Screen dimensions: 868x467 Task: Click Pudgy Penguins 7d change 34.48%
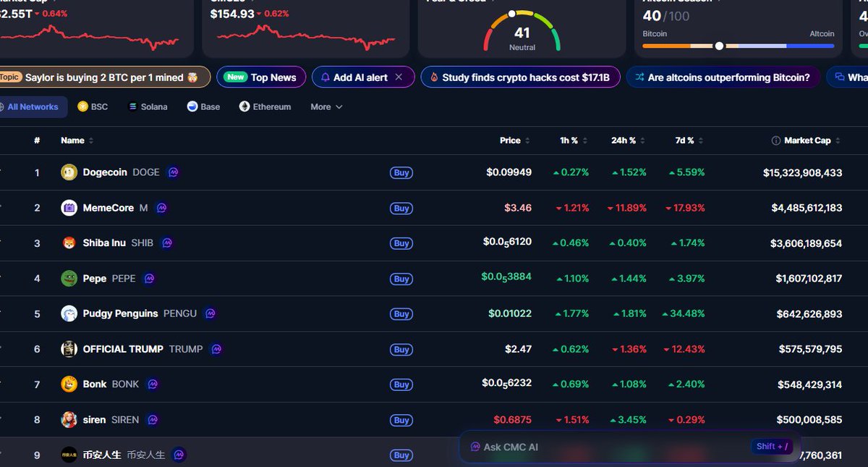pyautogui.click(x=683, y=314)
